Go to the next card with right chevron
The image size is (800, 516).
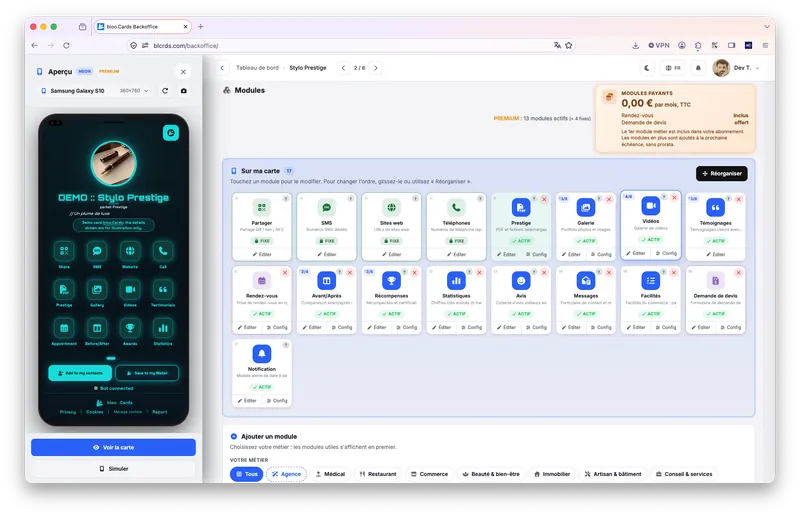[x=376, y=68]
